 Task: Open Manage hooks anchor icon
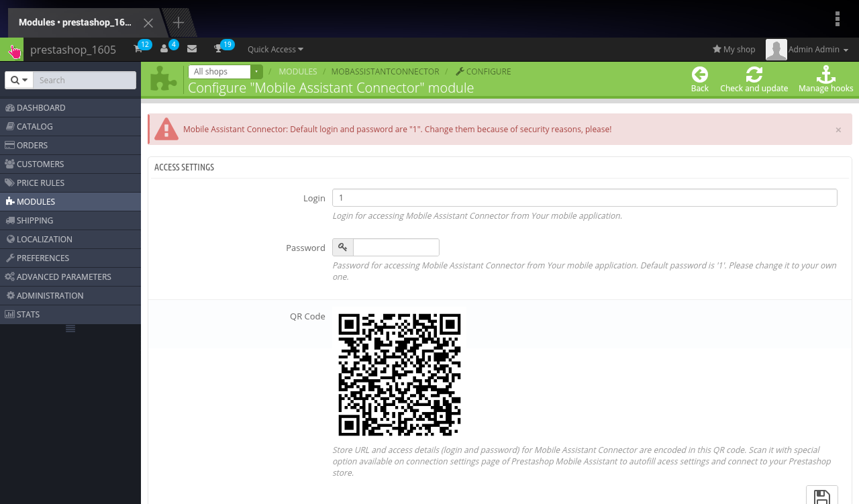coord(826,79)
